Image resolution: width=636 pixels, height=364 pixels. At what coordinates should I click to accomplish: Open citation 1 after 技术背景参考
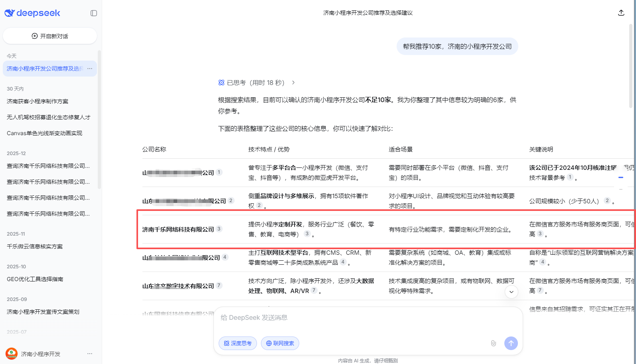pos(570,177)
